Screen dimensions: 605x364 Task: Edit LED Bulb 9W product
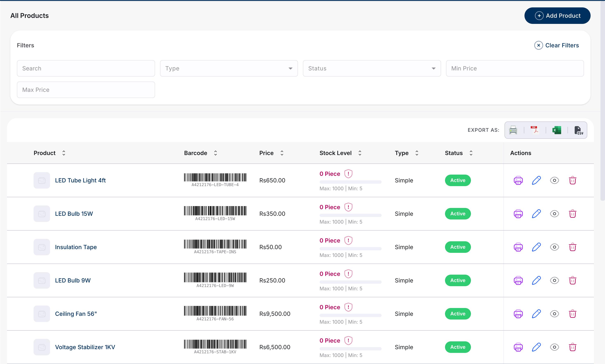(536, 281)
